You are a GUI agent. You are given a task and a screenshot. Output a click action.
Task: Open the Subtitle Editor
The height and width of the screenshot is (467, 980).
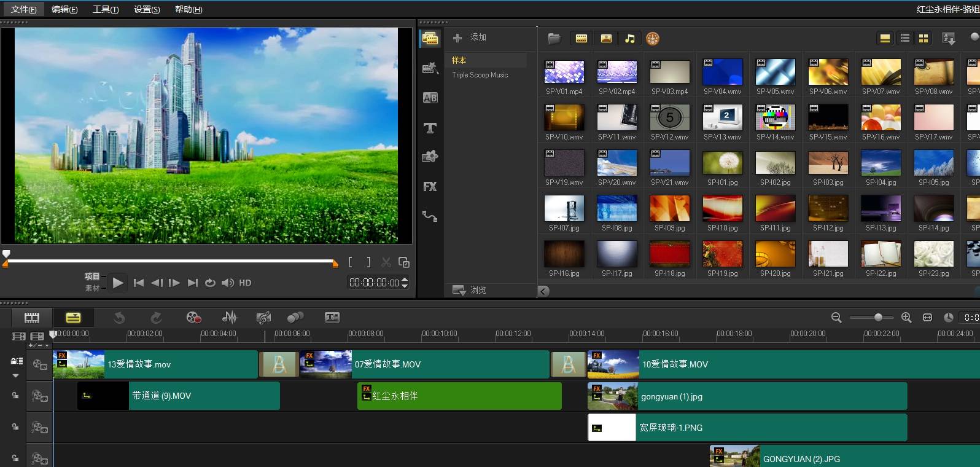(x=332, y=318)
